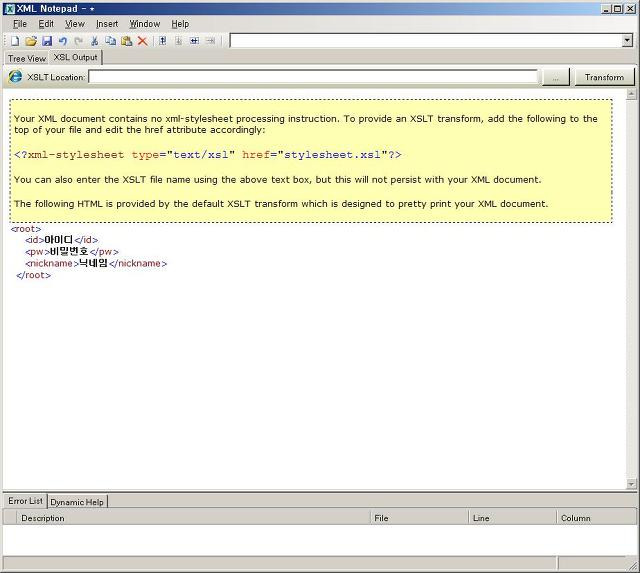Click the <id> element line
Screen dimensions: 640x573
(x=62, y=240)
